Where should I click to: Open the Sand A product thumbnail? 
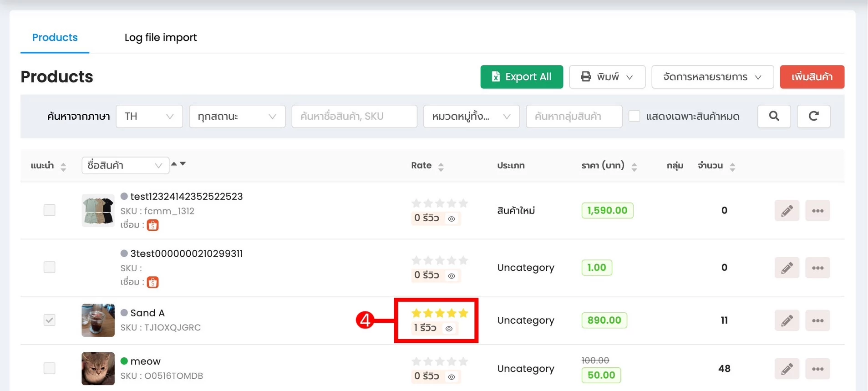pyautogui.click(x=98, y=320)
